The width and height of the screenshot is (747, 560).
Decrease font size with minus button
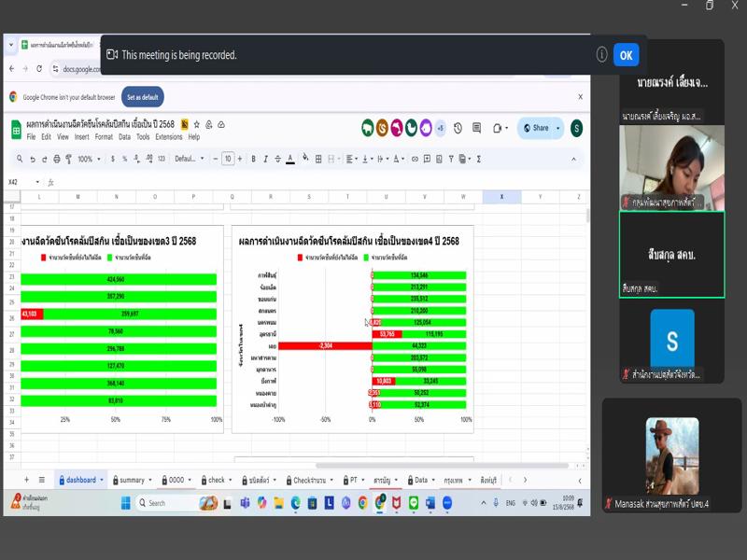216,159
